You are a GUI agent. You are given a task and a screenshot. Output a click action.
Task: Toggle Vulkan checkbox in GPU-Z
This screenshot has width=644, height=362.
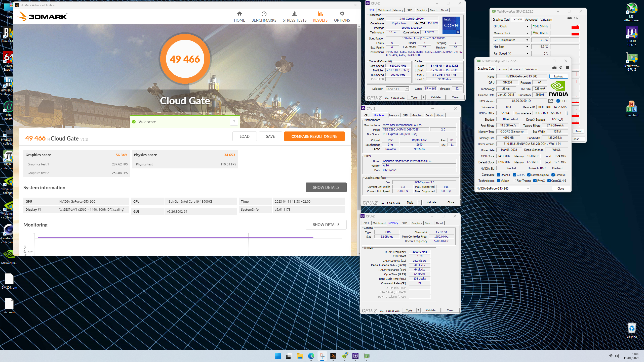(498, 181)
